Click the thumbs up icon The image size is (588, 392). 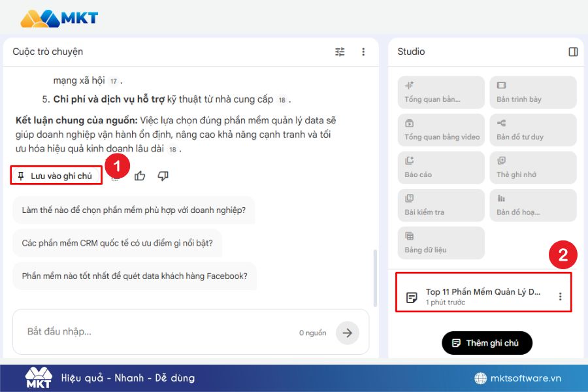[x=140, y=176]
